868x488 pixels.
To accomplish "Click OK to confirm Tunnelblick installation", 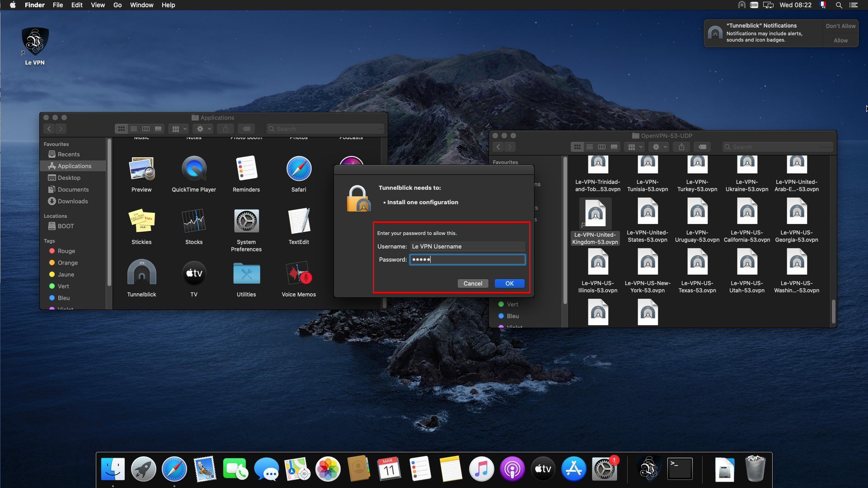I will tap(509, 283).
